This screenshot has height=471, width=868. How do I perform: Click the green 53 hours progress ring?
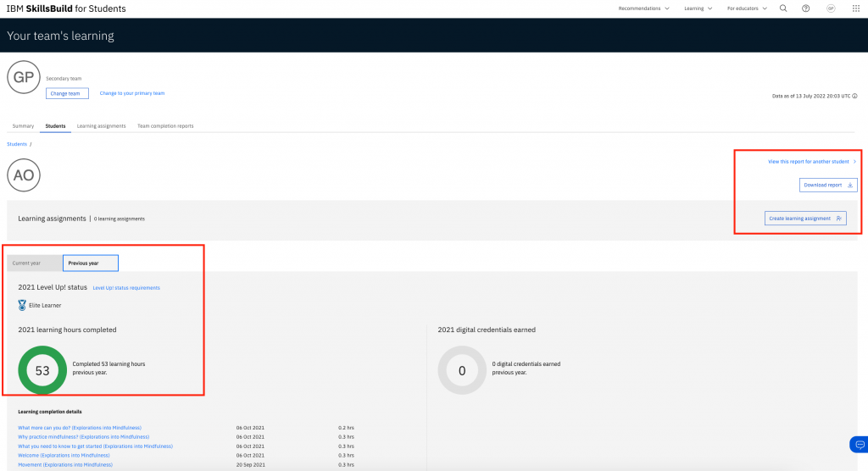pyautogui.click(x=42, y=370)
